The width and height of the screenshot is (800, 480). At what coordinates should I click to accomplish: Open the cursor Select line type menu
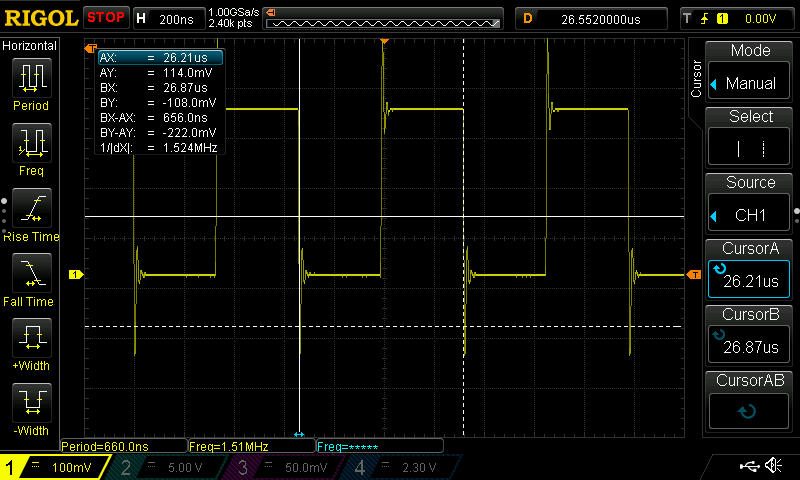[x=749, y=138]
